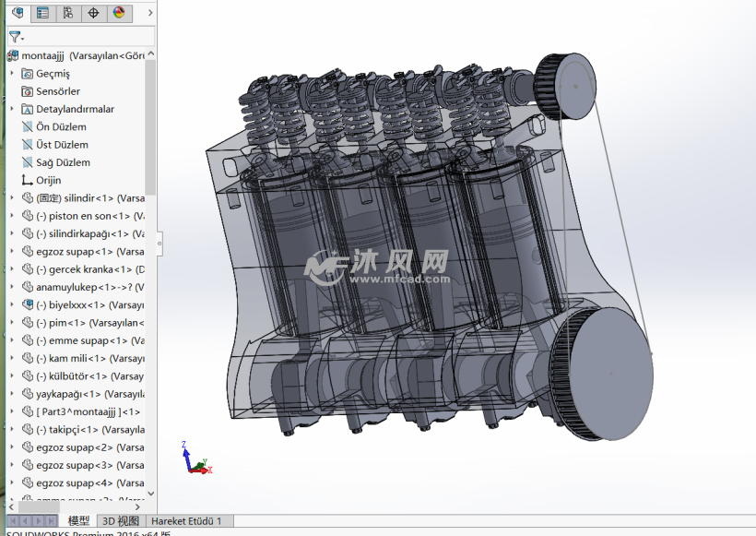Expand the Geçmiş history folder

pos(12,74)
